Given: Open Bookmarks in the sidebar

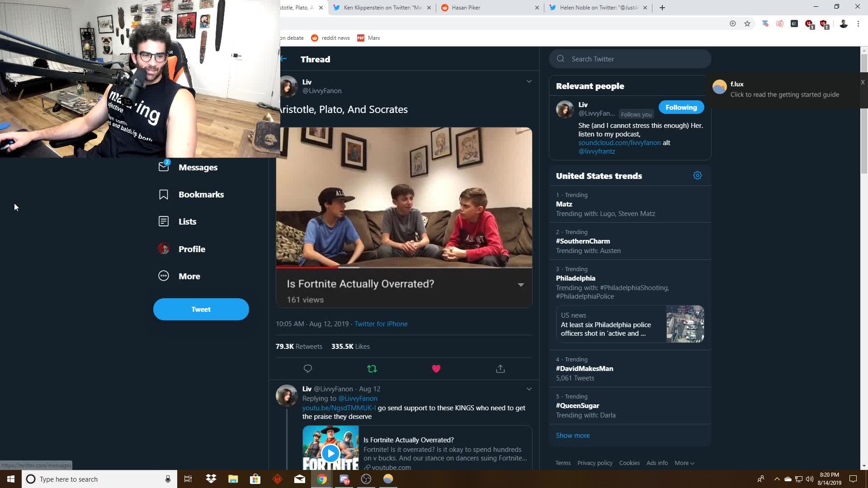Looking at the screenshot, I should [201, 194].
